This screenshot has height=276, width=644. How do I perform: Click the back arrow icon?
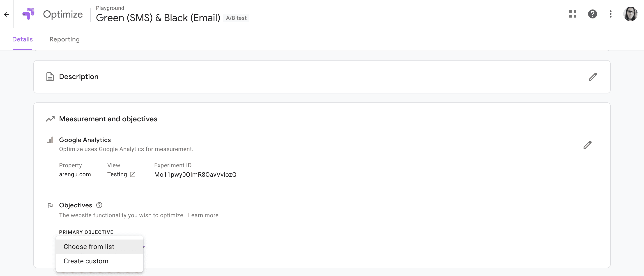(7, 14)
